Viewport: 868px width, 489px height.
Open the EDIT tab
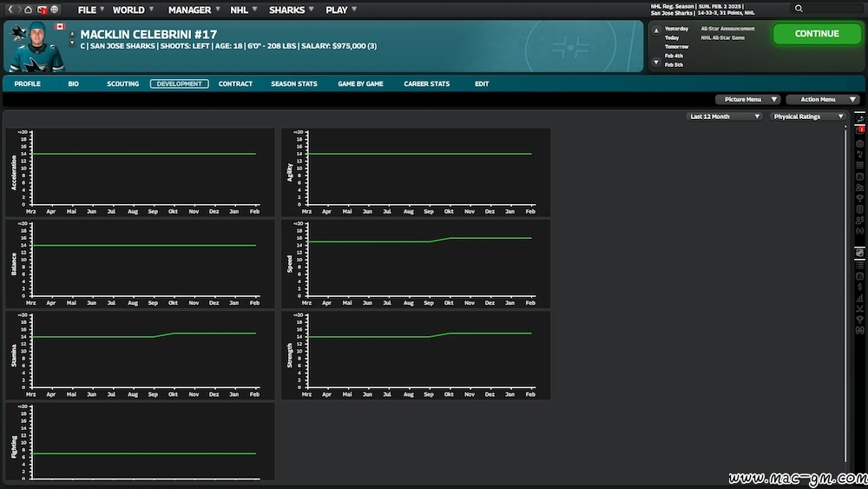coord(482,83)
